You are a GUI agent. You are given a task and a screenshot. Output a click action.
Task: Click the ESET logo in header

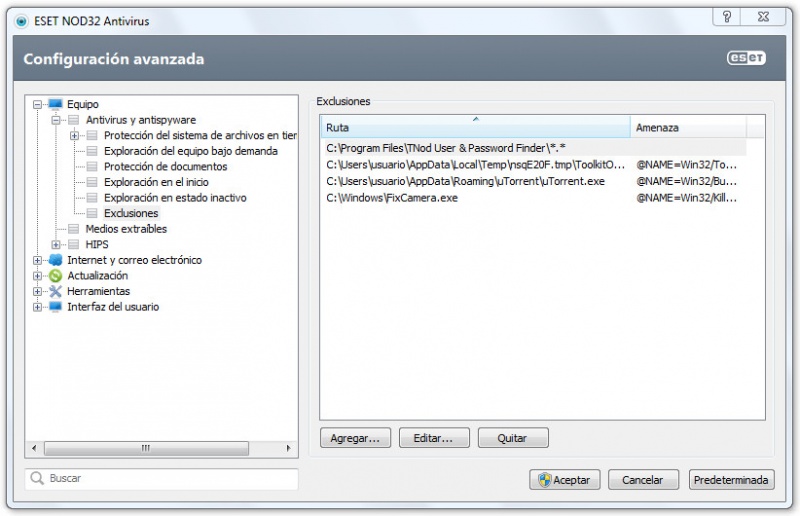[746, 58]
